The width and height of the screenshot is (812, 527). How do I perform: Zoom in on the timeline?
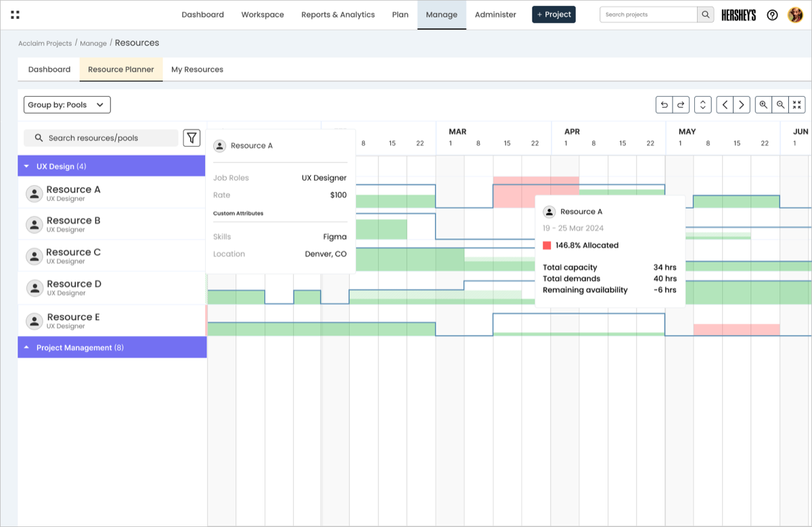tap(763, 105)
